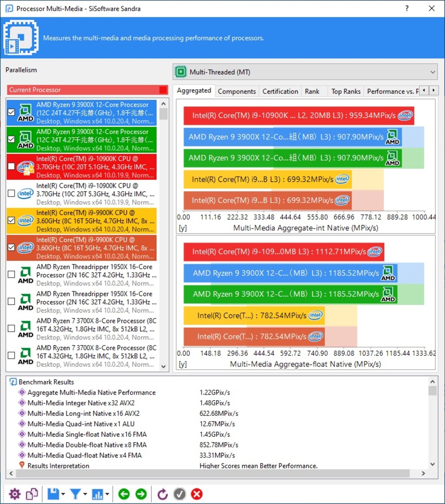Switch to the Aggregated tab
This screenshot has width=445, height=504.
coord(194,90)
